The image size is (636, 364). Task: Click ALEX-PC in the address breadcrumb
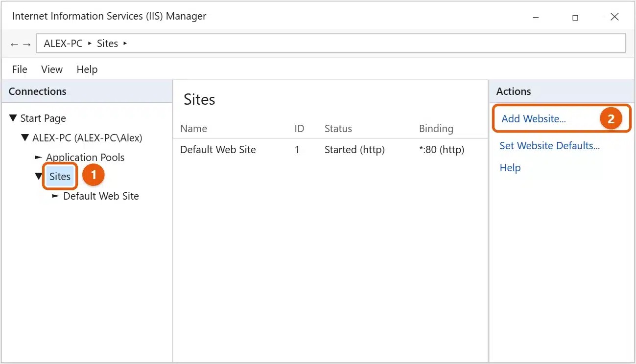click(x=63, y=44)
